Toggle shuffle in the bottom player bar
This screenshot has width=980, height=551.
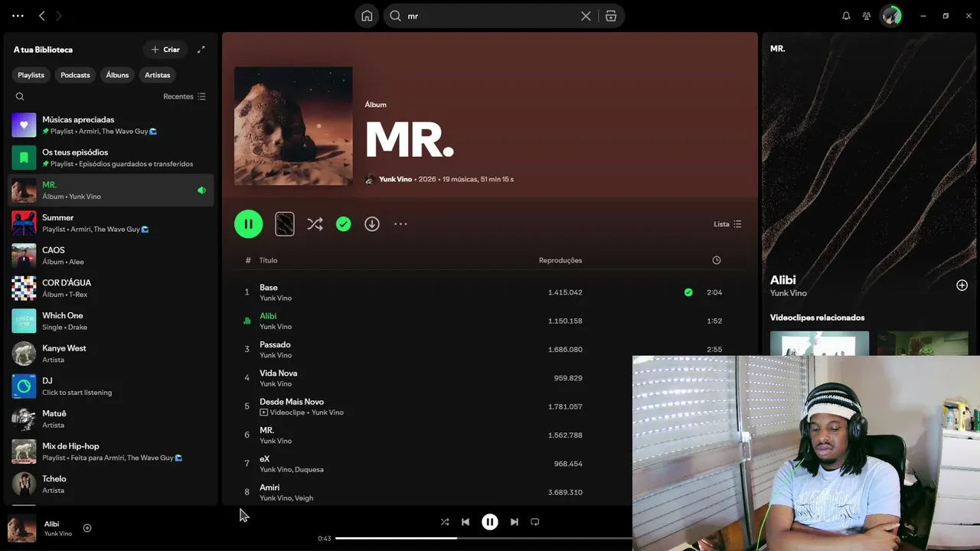click(x=445, y=522)
